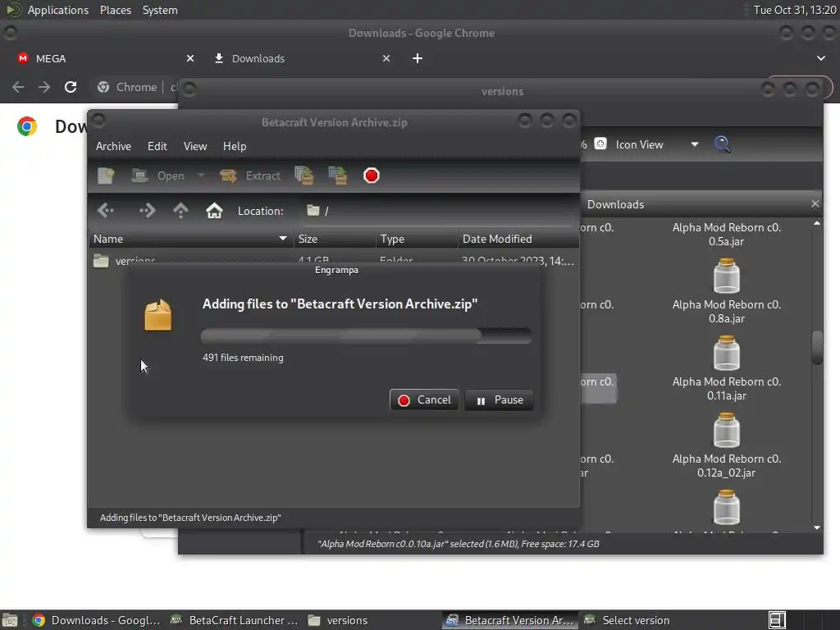Cancel the adding files operation
840x630 pixels.
(424, 400)
